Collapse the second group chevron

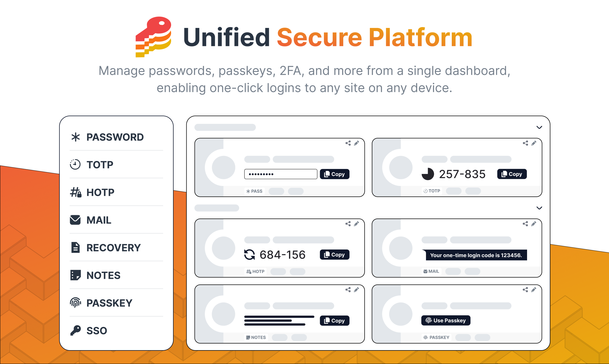tap(539, 208)
